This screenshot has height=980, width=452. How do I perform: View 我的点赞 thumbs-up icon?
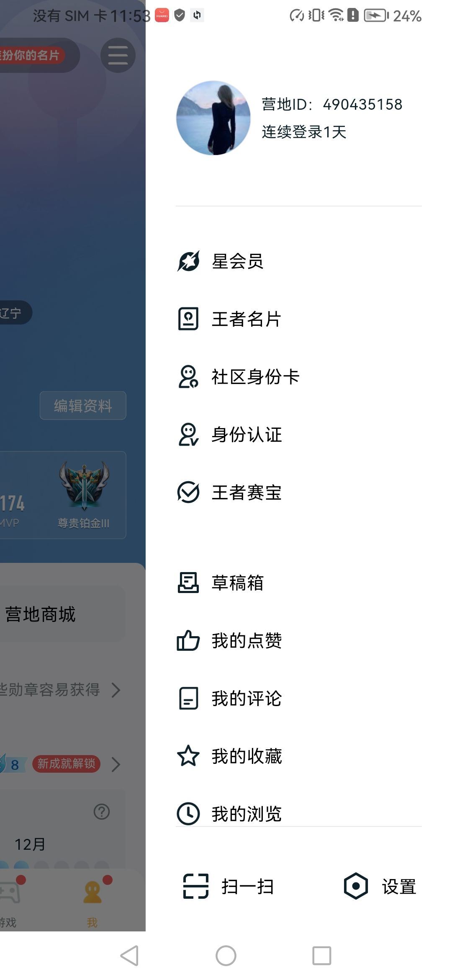[188, 640]
